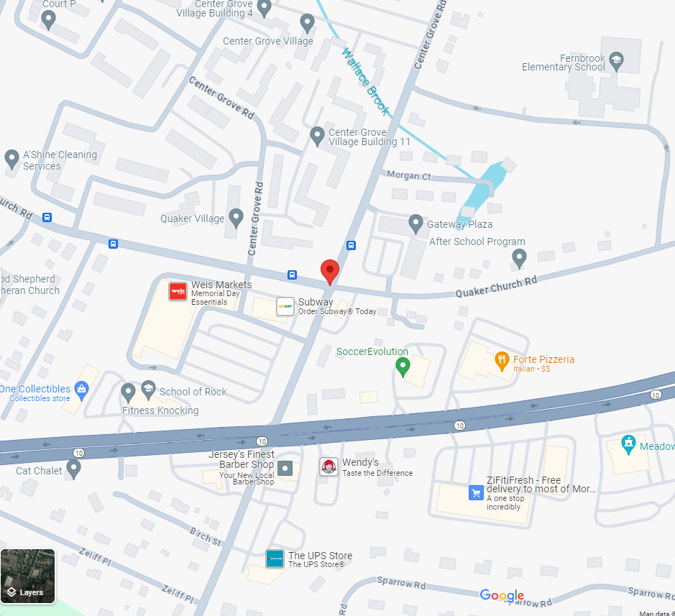Screen dimensions: 675x616
Task: Open the Forte Pizzeria restaurant pin
Action: point(502,362)
